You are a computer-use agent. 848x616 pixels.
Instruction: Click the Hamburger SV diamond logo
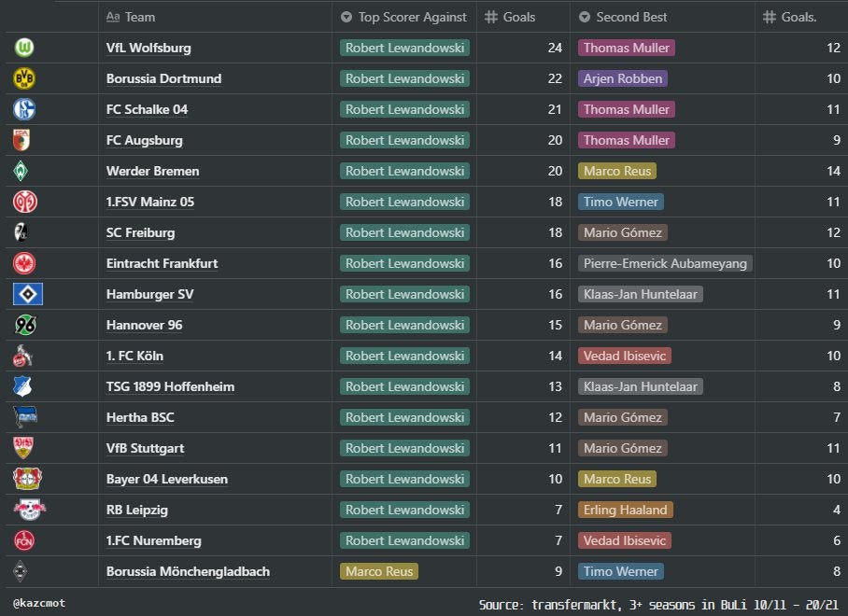click(28, 294)
